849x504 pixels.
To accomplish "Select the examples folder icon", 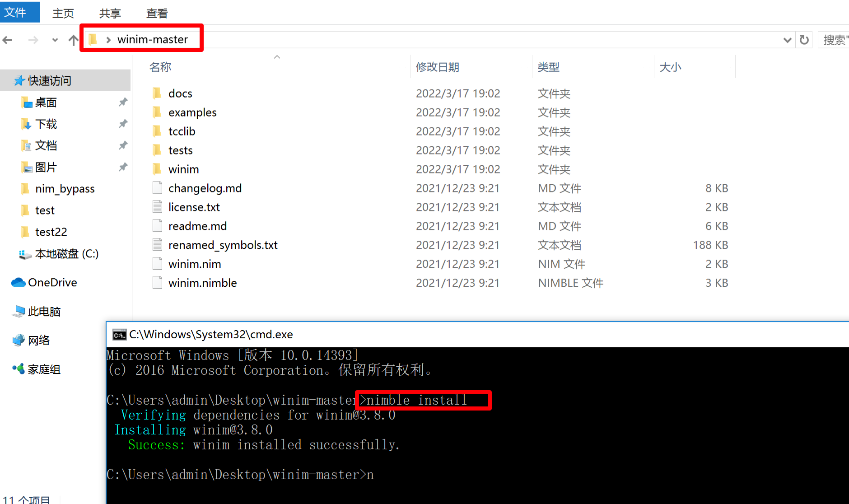I will coord(157,112).
